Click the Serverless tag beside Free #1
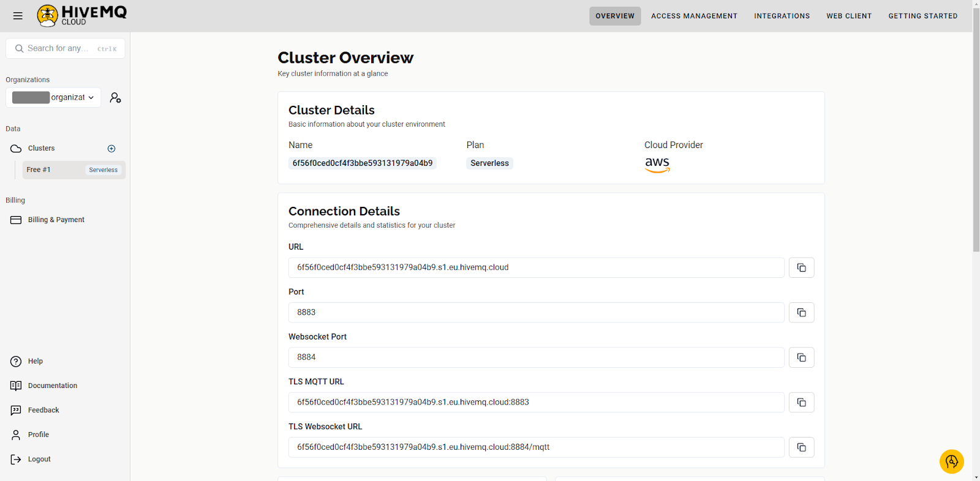The image size is (980, 481). click(103, 170)
